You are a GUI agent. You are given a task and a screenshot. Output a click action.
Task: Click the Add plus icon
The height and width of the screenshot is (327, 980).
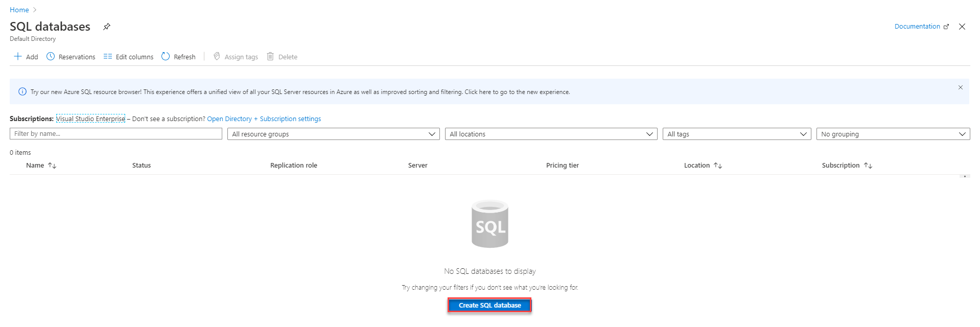pyautogui.click(x=18, y=56)
